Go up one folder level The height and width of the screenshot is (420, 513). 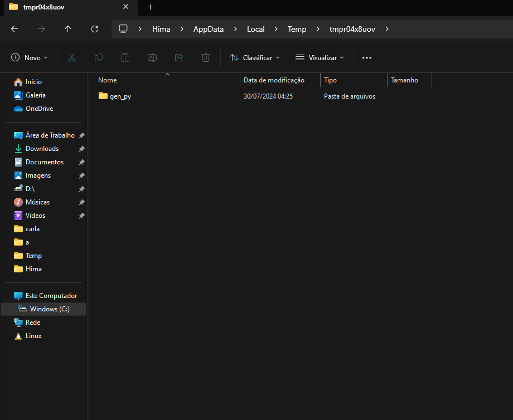(67, 29)
